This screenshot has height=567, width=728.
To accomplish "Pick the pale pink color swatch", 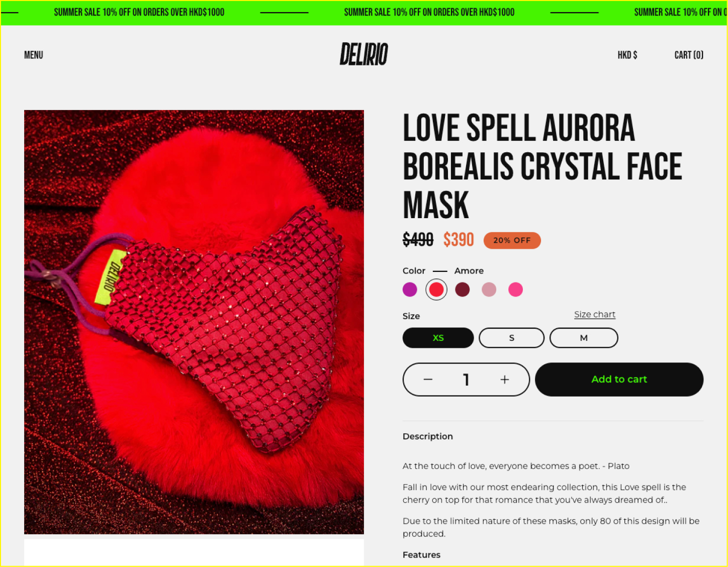I will click(x=489, y=290).
